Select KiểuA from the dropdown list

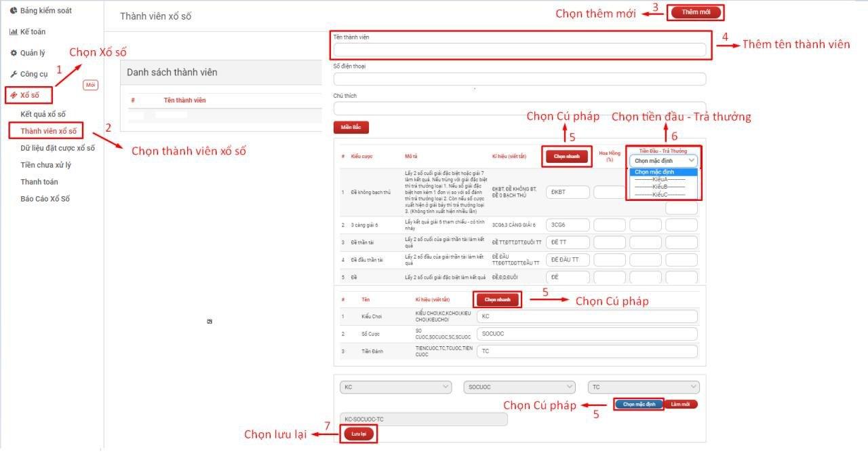pyautogui.click(x=663, y=180)
